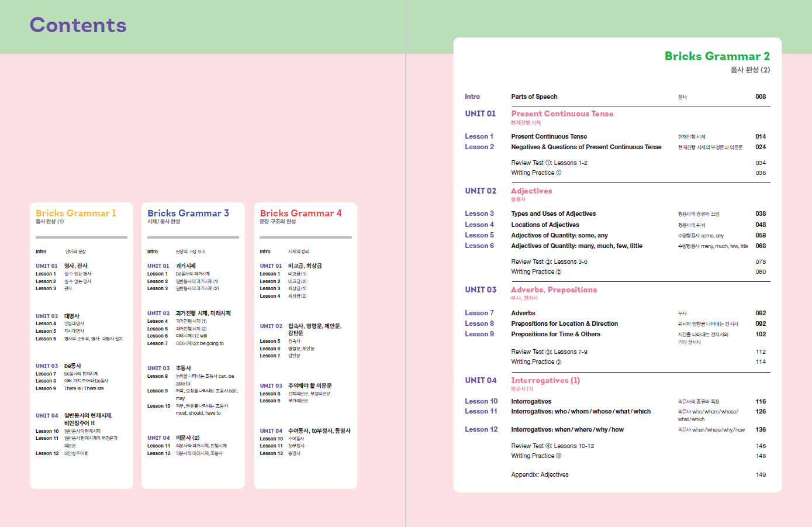The width and height of the screenshot is (812, 527).
Task: Click page number "116"
Action: pyautogui.click(x=761, y=401)
